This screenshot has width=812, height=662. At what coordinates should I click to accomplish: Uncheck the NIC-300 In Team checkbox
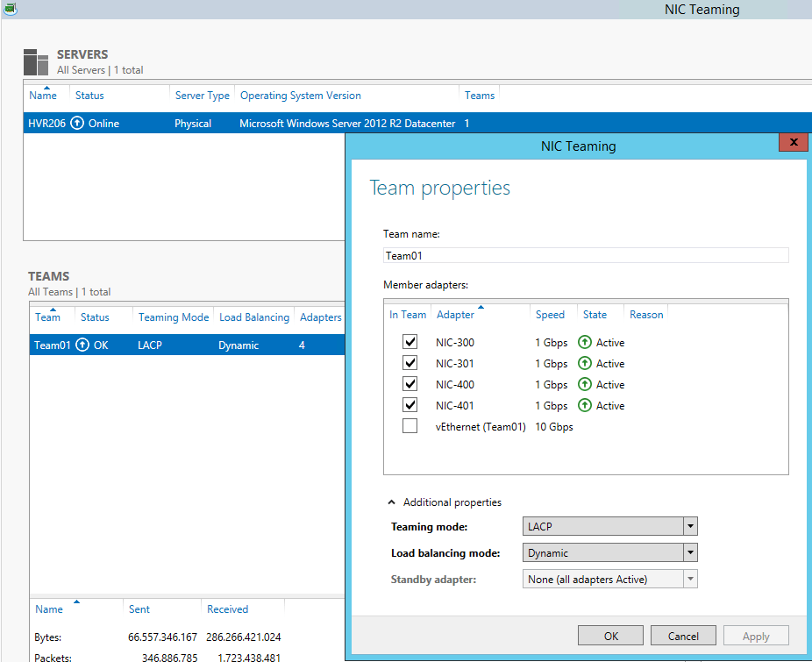pos(410,342)
